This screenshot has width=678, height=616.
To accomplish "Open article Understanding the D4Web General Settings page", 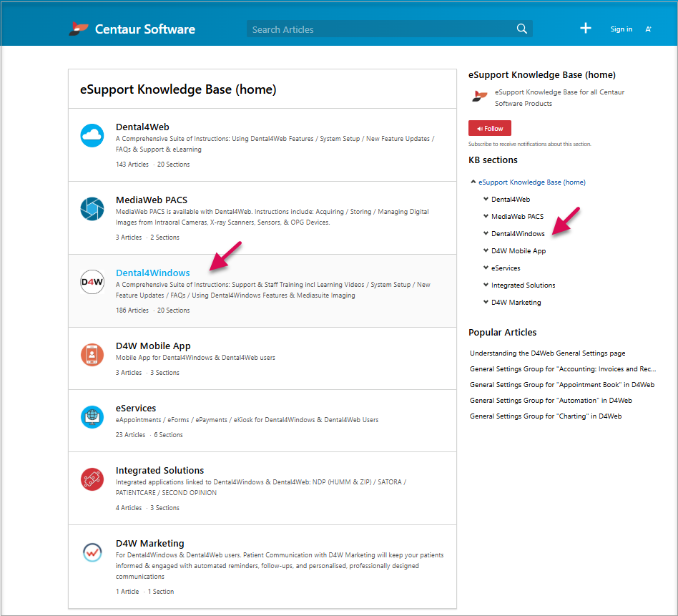I will coord(547,353).
